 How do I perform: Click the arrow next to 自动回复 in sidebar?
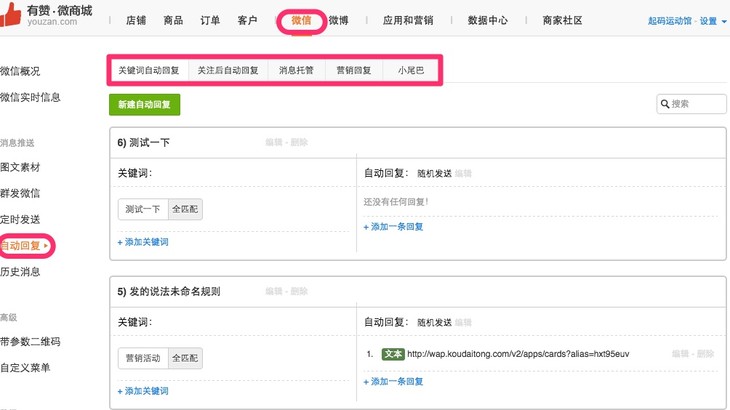click(45, 245)
